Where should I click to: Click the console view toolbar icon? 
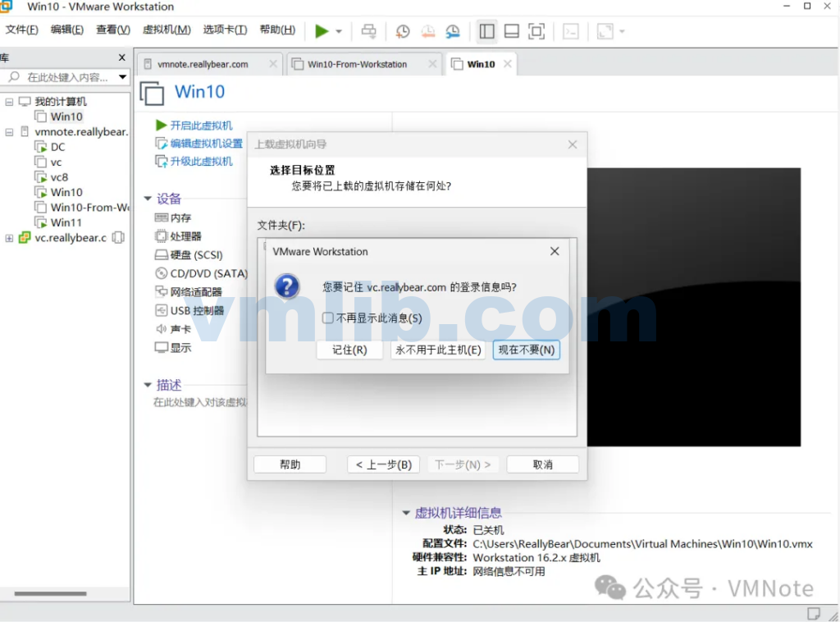click(571, 31)
